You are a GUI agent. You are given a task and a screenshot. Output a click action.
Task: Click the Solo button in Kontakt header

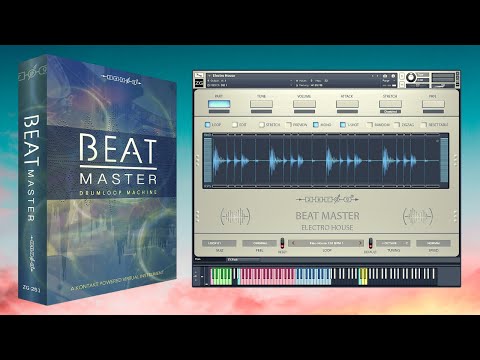tap(402, 76)
